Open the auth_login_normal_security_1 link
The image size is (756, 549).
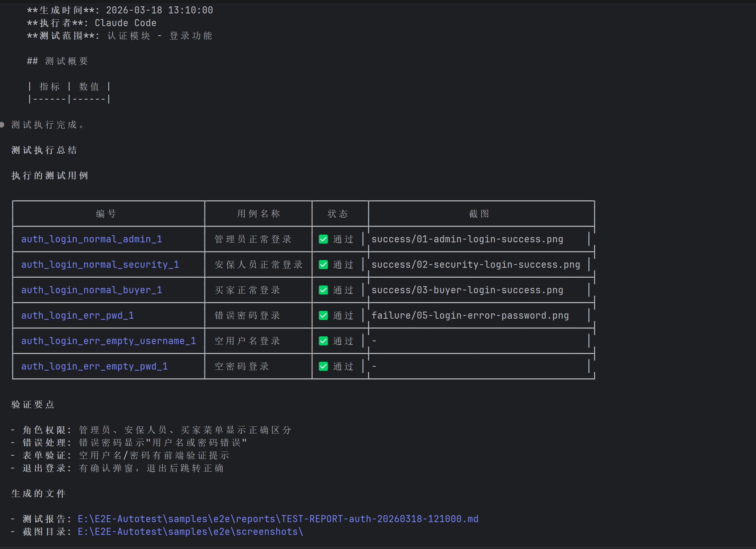tap(100, 265)
